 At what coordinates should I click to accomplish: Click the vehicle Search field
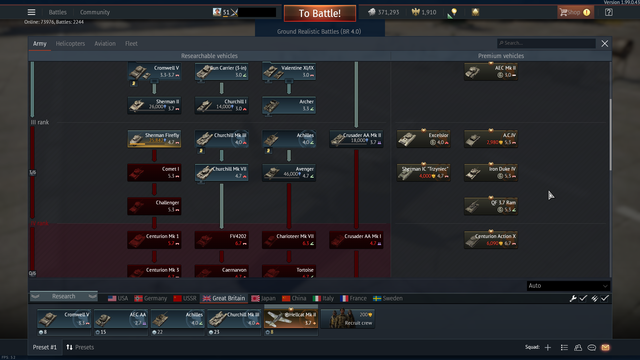tap(546, 43)
